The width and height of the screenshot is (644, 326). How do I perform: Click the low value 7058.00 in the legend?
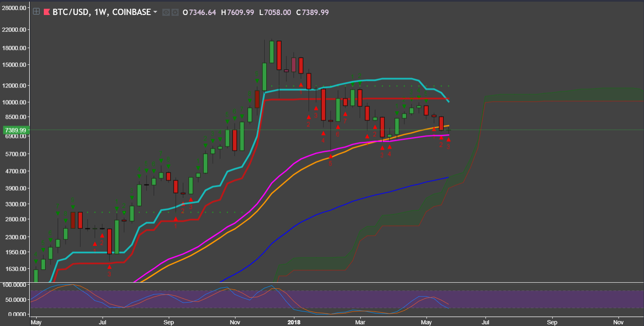tap(278, 13)
